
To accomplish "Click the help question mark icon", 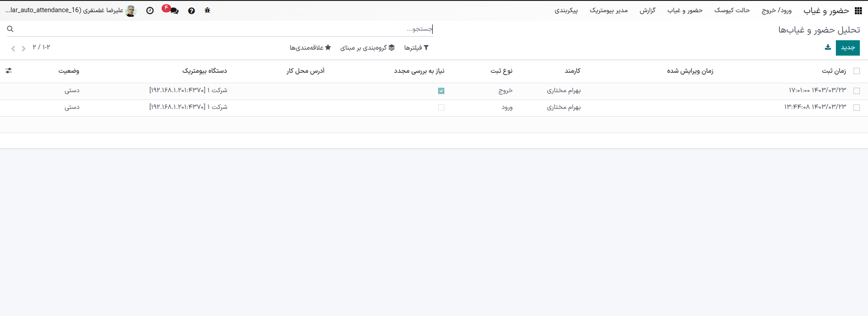I will [191, 11].
